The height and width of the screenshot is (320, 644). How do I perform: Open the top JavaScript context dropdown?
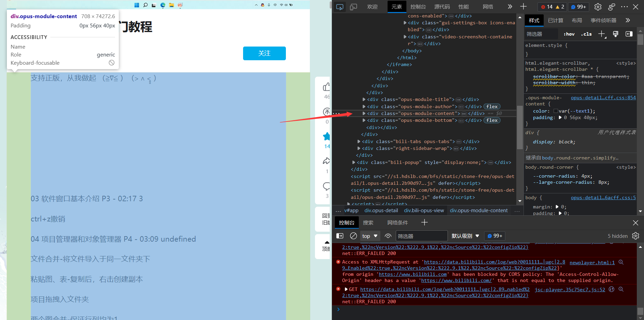(x=370, y=236)
